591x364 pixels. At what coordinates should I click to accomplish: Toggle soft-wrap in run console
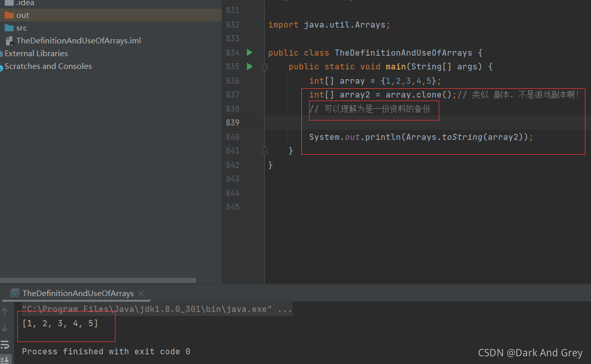pyautogui.click(x=5, y=345)
